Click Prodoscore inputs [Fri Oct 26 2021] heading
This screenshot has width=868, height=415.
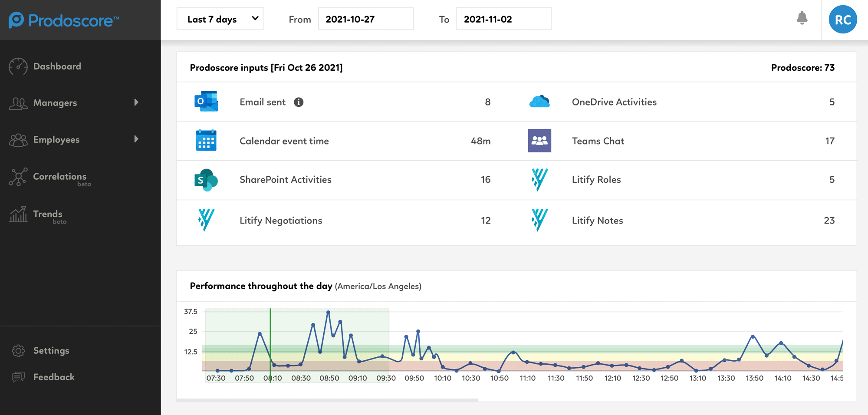click(266, 68)
